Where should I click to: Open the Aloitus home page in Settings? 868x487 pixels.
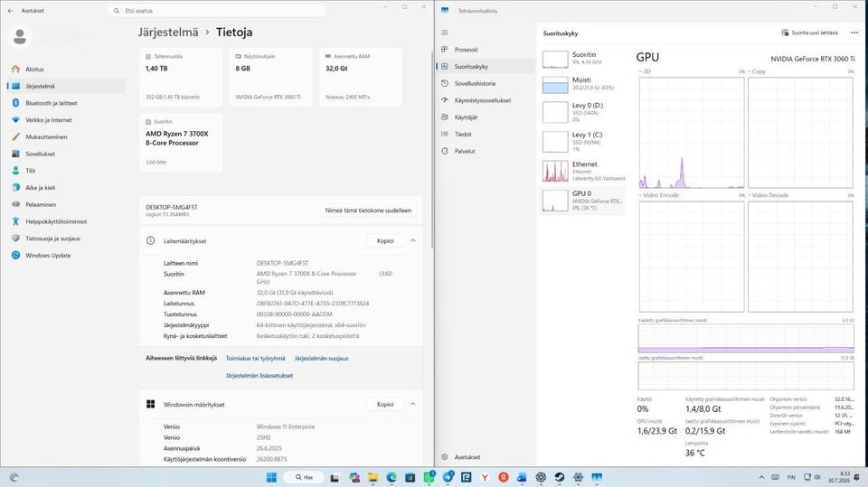pos(34,70)
